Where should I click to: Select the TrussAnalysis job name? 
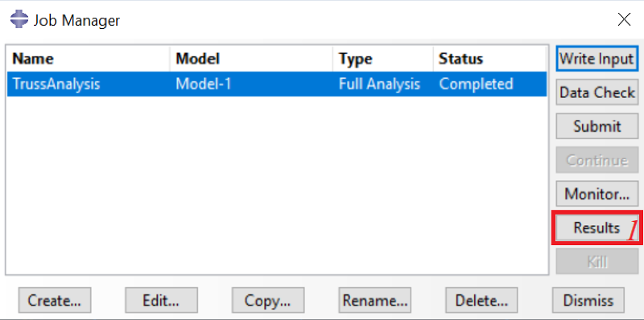pyautogui.click(x=56, y=84)
